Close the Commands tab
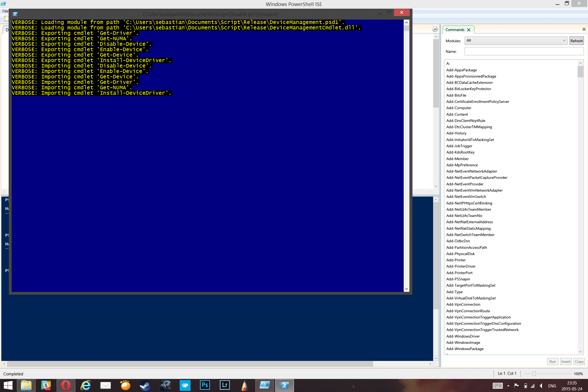 click(469, 30)
